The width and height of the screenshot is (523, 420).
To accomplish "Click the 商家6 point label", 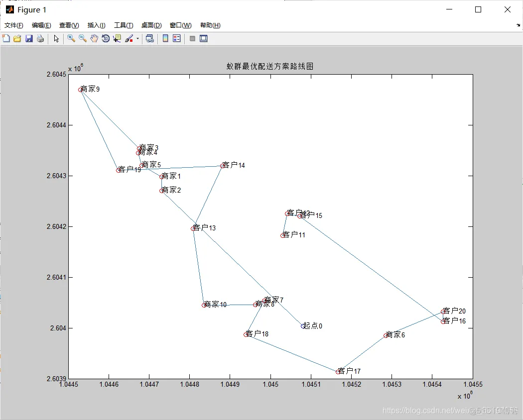I will 395,335.
